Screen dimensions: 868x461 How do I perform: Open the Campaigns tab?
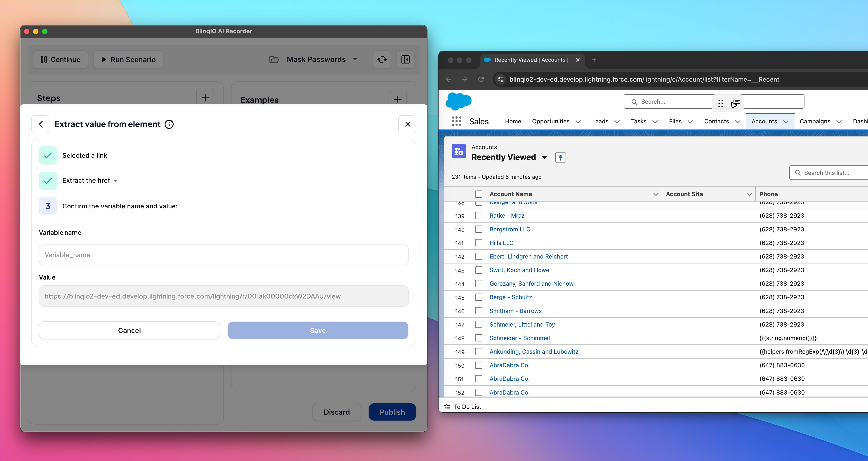[815, 121]
